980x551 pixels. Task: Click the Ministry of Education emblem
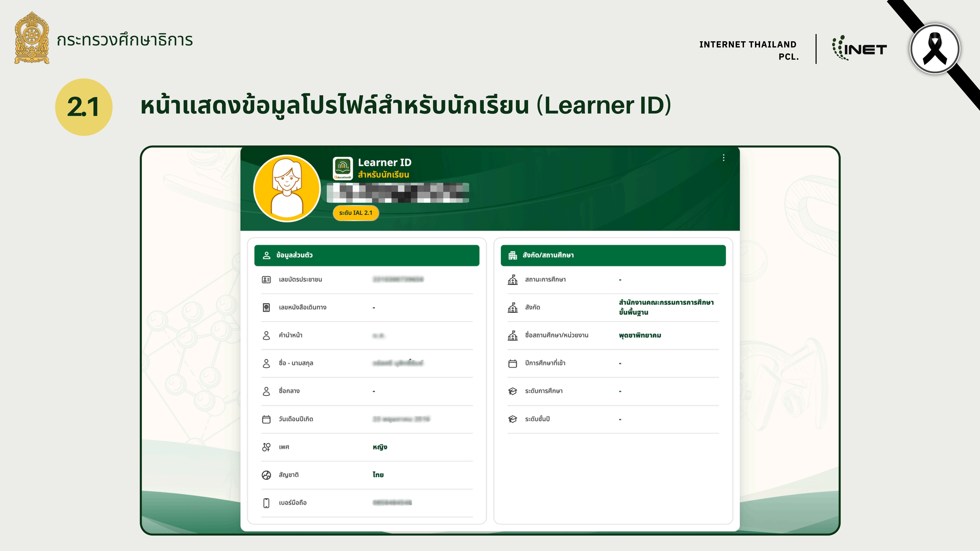click(32, 38)
